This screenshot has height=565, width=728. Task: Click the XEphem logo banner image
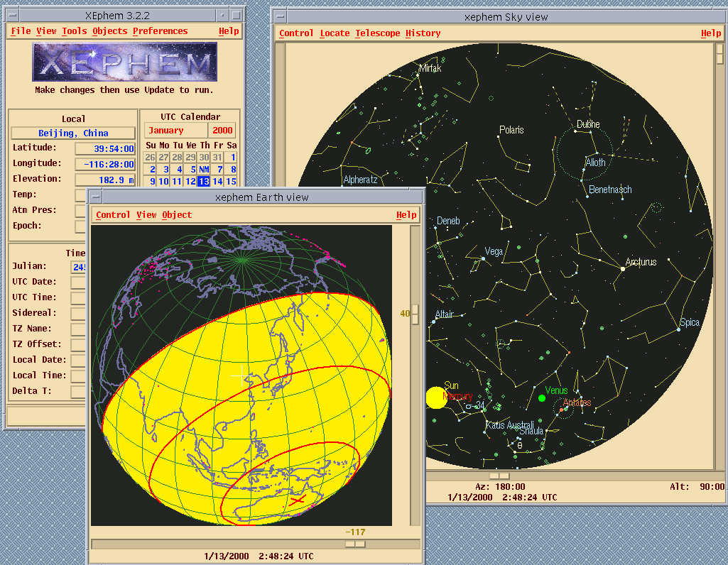(x=124, y=62)
